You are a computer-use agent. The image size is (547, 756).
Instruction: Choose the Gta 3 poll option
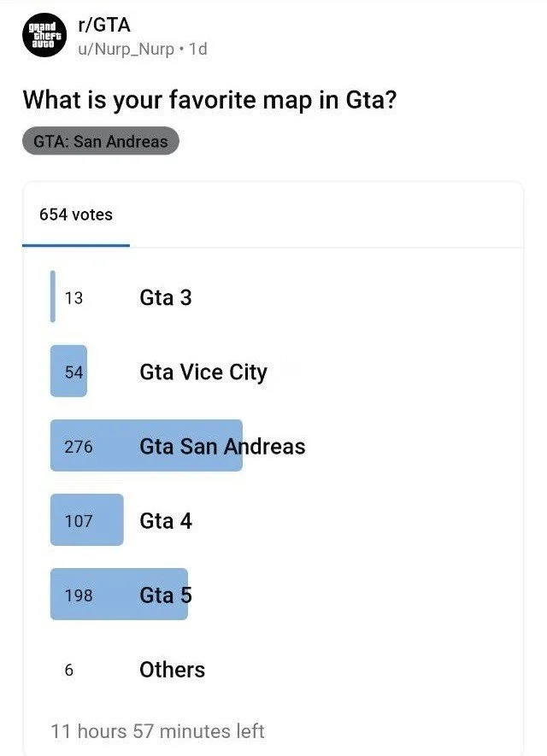[x=166, y=297]
